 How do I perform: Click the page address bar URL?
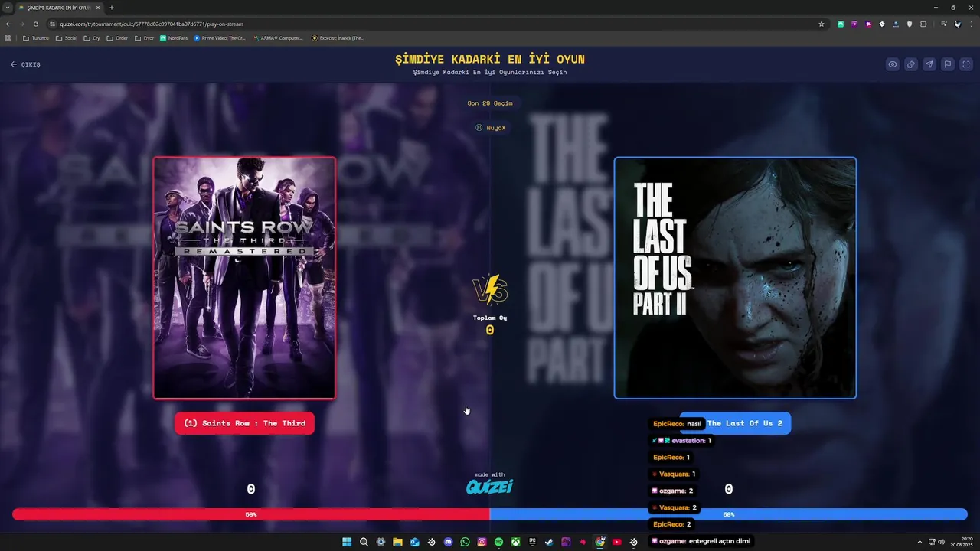click(152, 24)
